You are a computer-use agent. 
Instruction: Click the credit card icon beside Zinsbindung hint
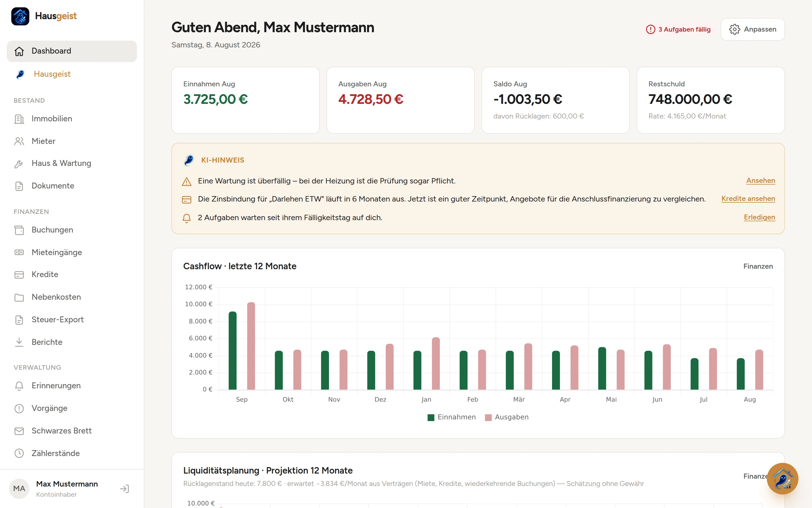tap(187, 200)
